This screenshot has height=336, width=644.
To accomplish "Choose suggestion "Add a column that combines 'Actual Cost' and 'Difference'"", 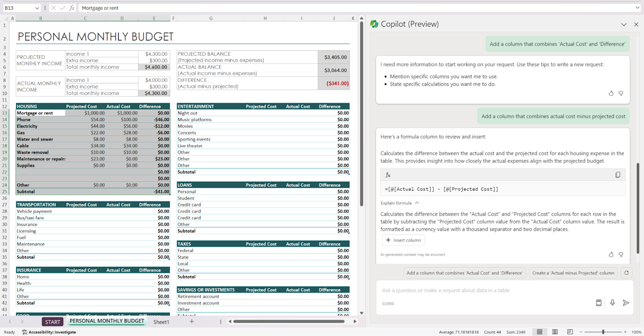I will tap(465, 273).
